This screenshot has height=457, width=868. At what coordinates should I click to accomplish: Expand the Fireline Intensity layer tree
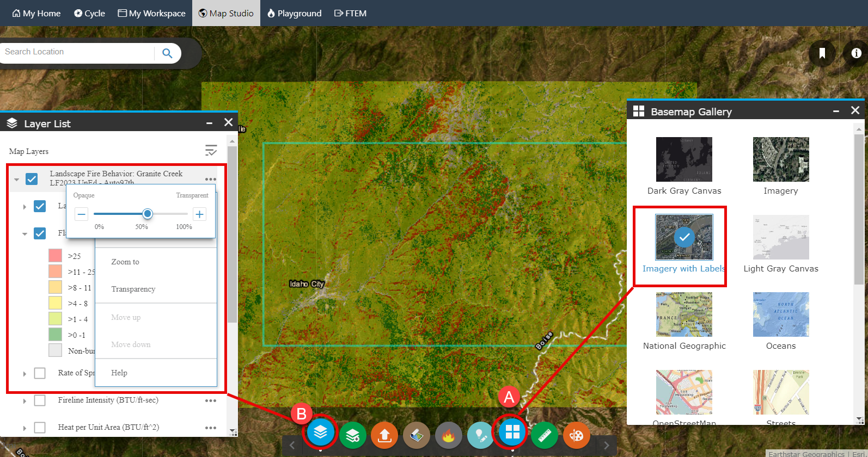point(25,401)
